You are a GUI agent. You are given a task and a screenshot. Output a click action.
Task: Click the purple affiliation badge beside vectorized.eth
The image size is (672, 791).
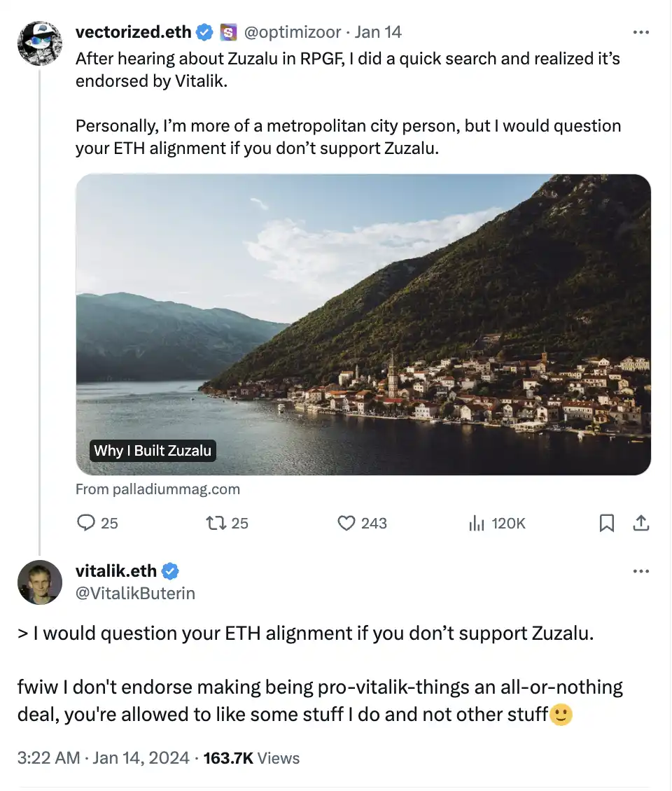click(228, 32)
